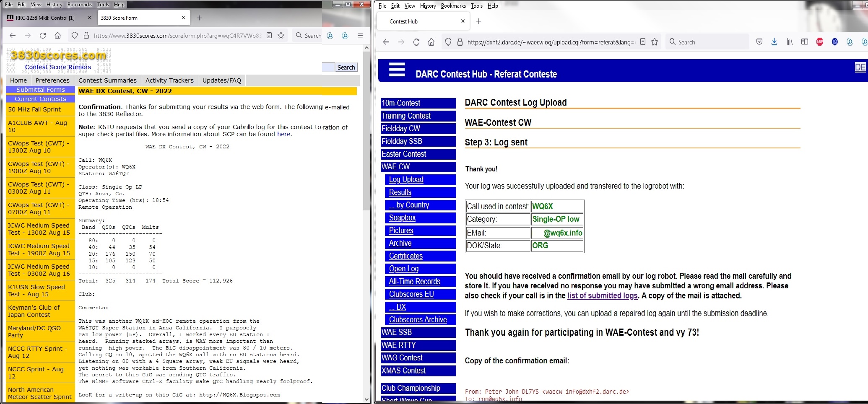The height and width of the screenshot is (404, 868).
Task: Toggle reader view in the 3830scores address bar
Action: [269, 36]
